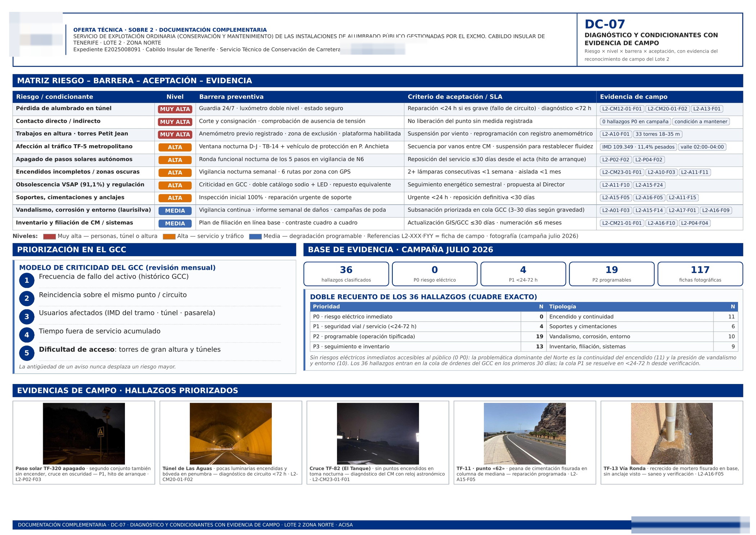This screenshot has width=756, height=535.
Task: Click the 4 P1 <24-72 h card
Action: point(523,274)
